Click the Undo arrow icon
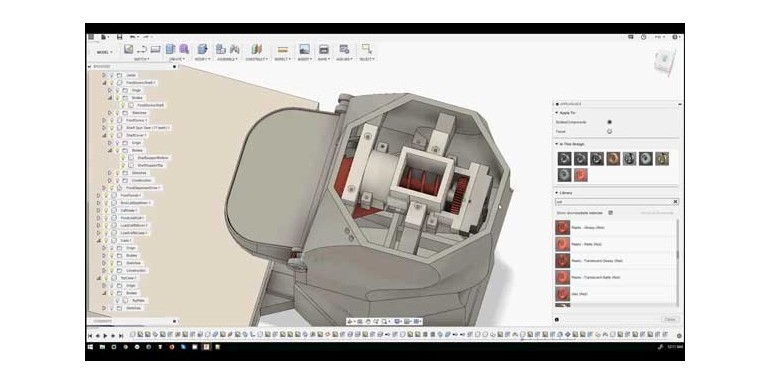This screenshot has width=770, height=385. [133, 37]
